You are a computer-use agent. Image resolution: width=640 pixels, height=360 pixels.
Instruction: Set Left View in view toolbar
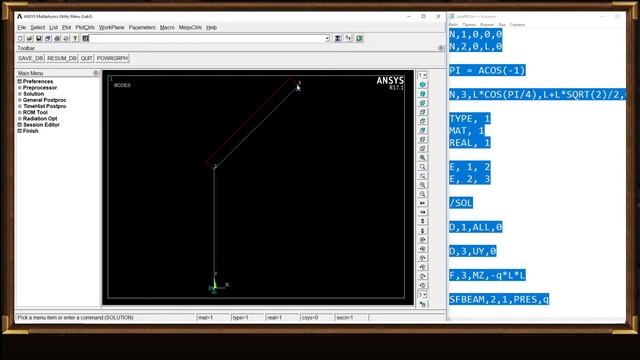422,139
